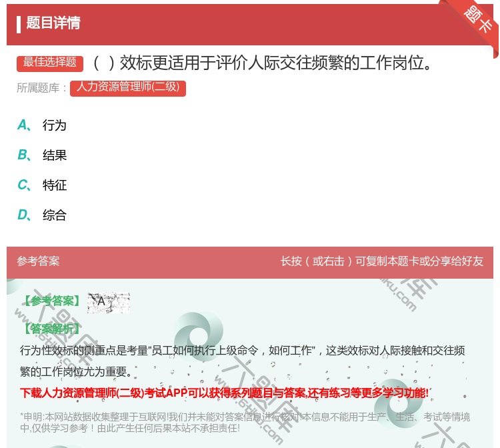The height and width of the screenshot is (448, 500).
Task: Click the explanation paragraph starting 行为性效标的侧重点
Action: click(243, 361)
